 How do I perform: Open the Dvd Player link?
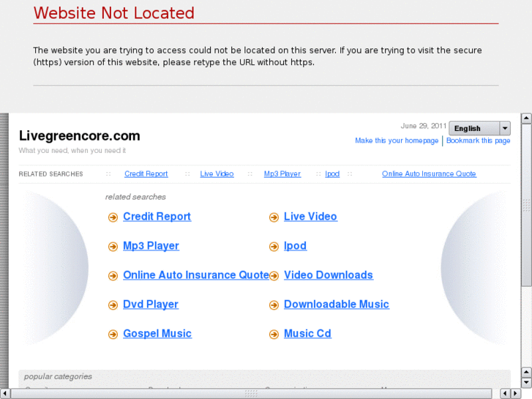(151, 305)
